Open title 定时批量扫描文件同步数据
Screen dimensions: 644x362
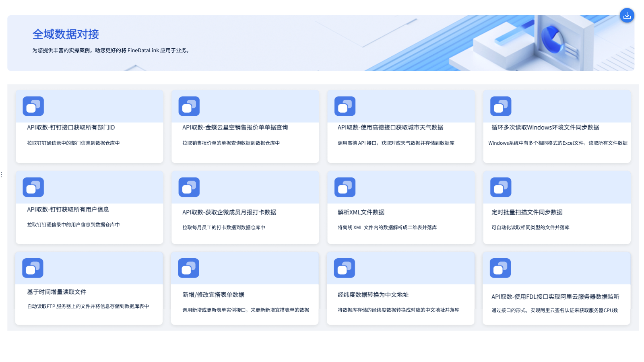tap(527, 212)
